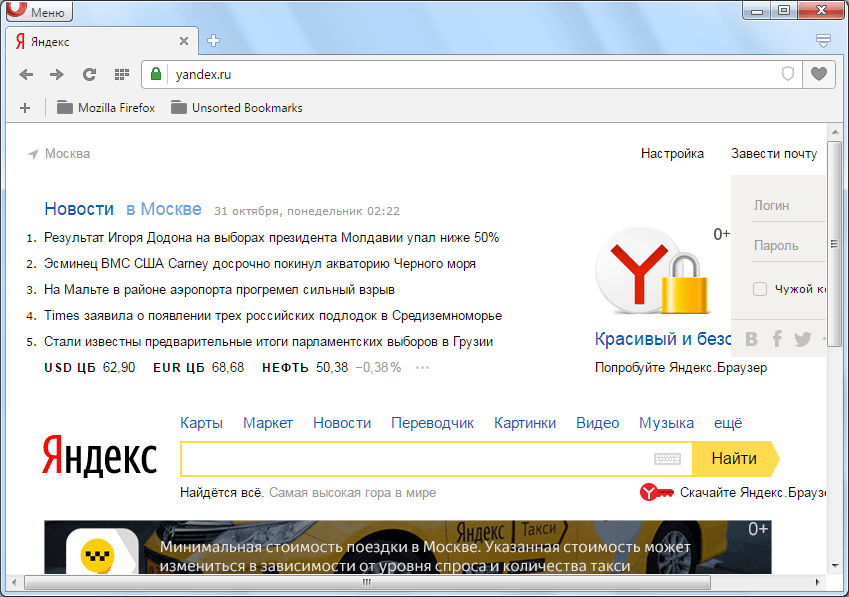This screenshot has height=597, width=849.
Task: Click the vertical scrollbar up arrow
Action: [x=834, y=132]
